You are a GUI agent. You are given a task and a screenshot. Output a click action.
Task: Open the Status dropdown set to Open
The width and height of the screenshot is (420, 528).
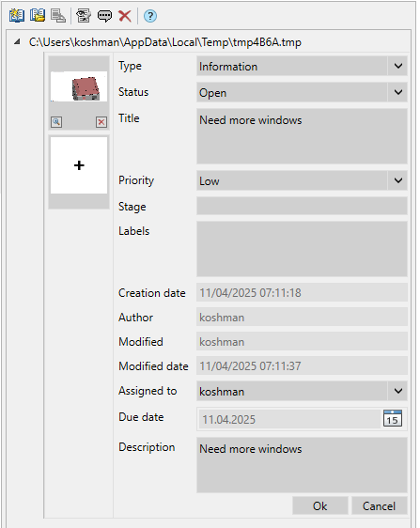398,92
